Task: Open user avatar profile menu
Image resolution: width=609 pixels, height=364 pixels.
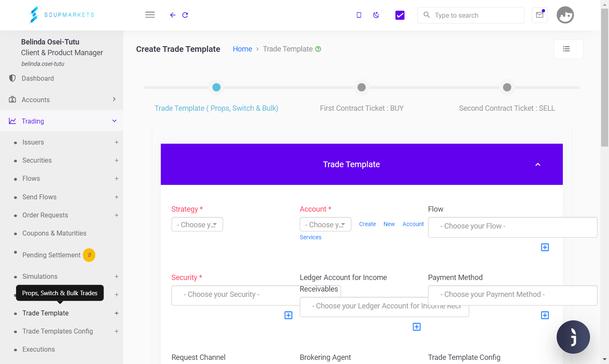Action: [x=565, y=15]
